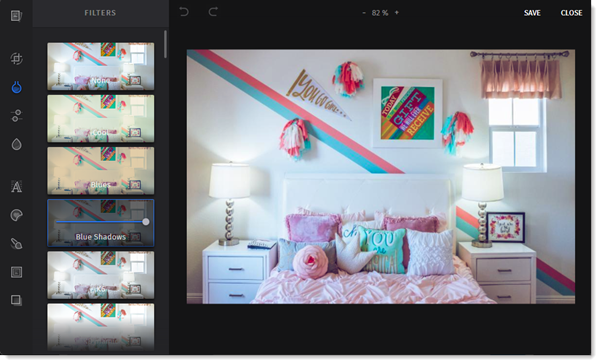Open the adjustments sliders icon
The width and height of the screenshot is (600, 364).
16,116
